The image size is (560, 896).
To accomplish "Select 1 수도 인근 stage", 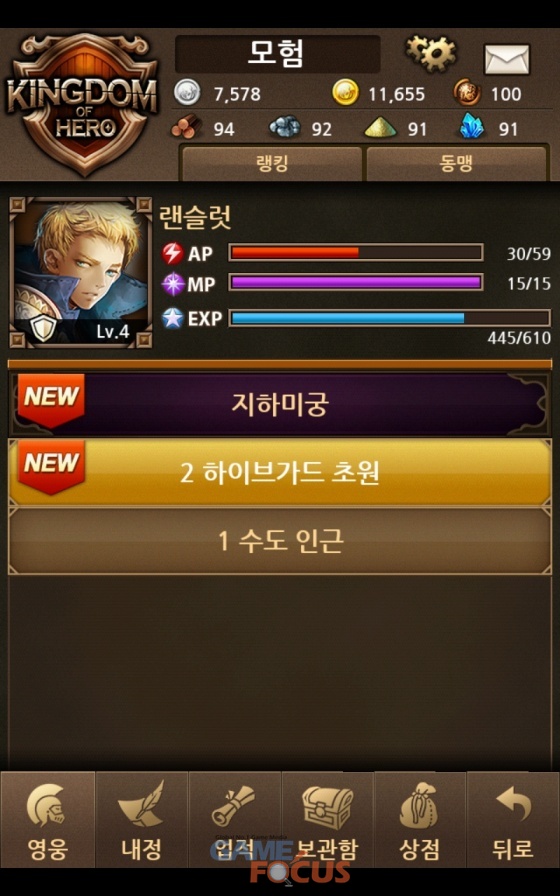I will 280,541.
